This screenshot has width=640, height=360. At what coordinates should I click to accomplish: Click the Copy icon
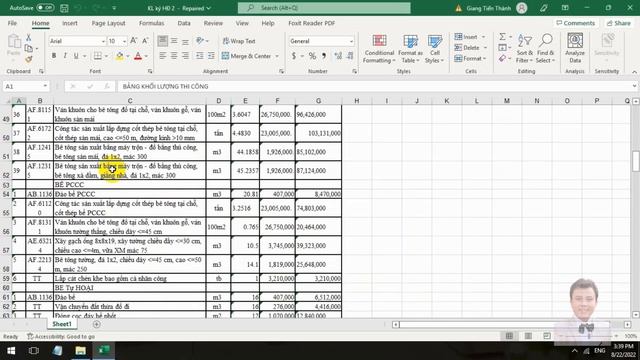click(29, 48)
